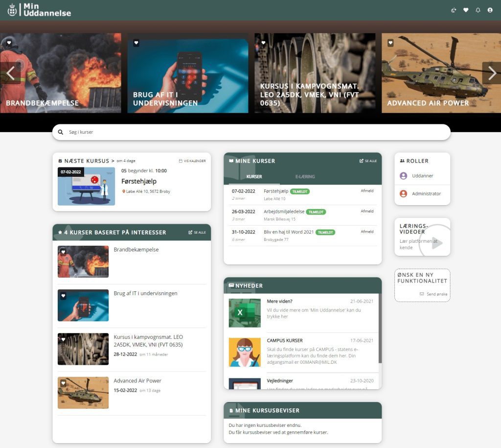Open Campus kurser avatar thumbnail
The width and height of the screenshot is (501, 448).
(245, 352)
